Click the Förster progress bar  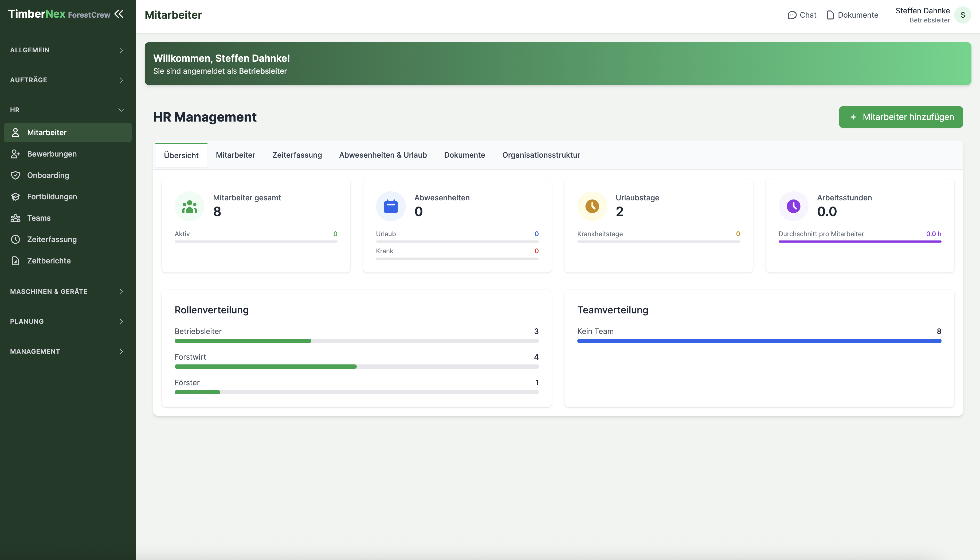(x=356, y=392)
